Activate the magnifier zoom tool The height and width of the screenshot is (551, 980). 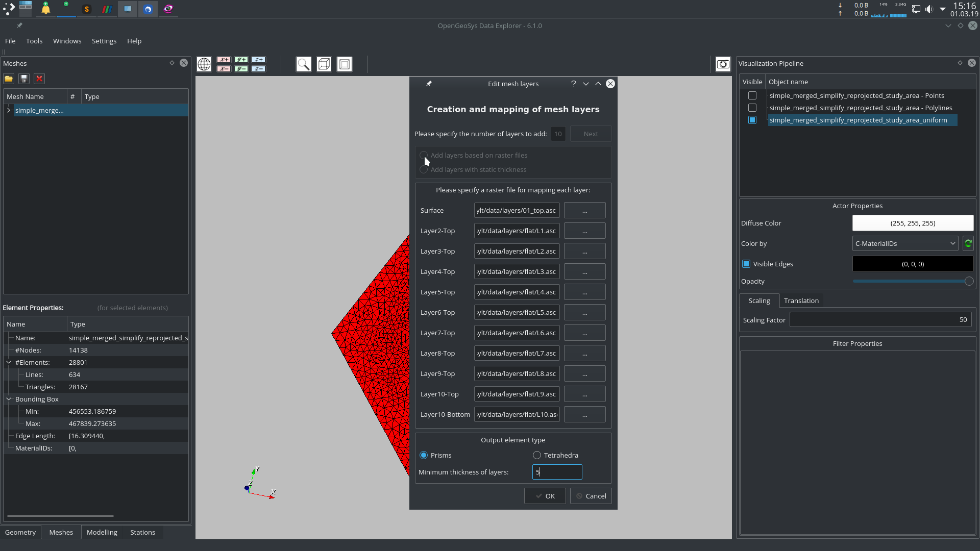click(x=304, y=64)
